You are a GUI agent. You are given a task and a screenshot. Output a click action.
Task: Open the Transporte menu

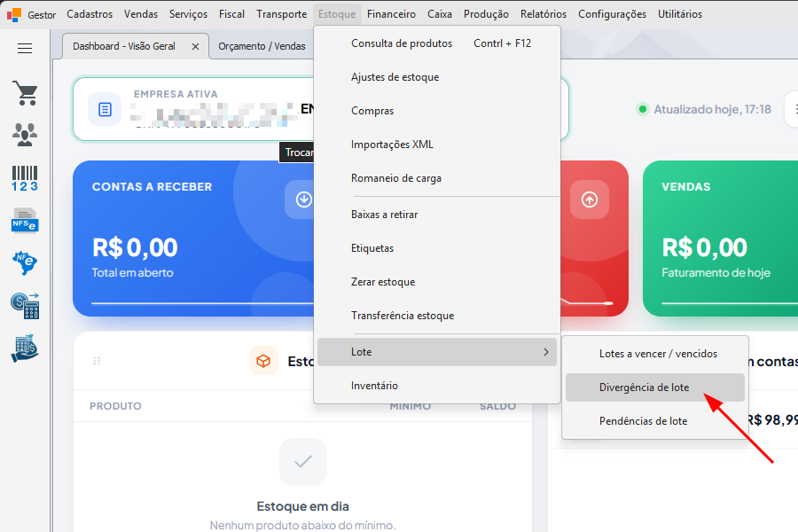pyautogui.click(x=281, y=14)
